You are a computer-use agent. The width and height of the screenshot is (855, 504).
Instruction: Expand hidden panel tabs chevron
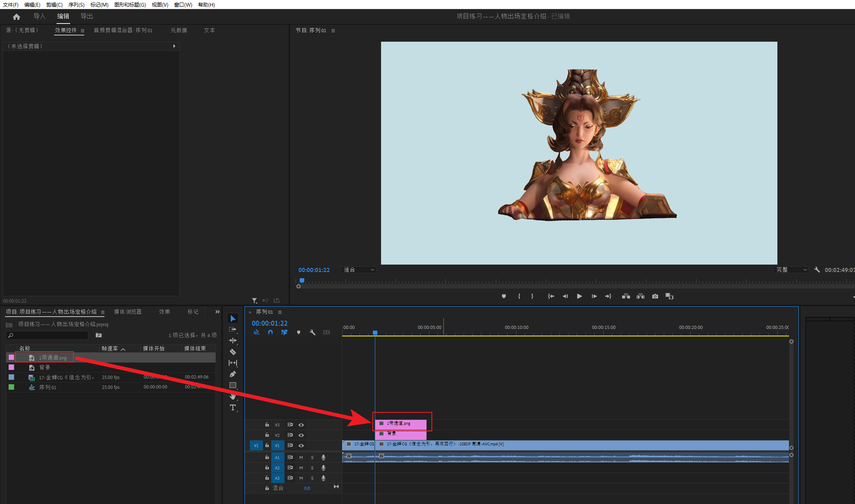[x=217, y=312]
